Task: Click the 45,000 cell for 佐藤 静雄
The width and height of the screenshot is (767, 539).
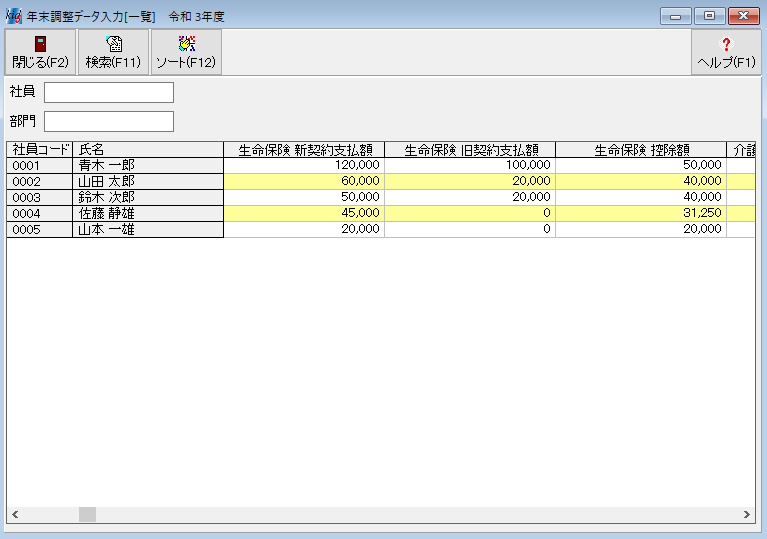Action: pos(304,213)
